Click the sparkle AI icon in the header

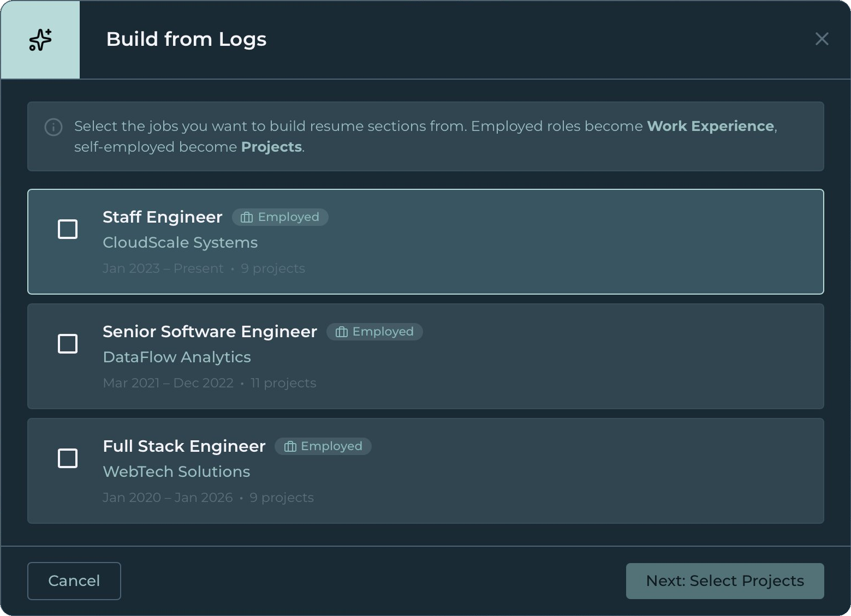(39, 39)
